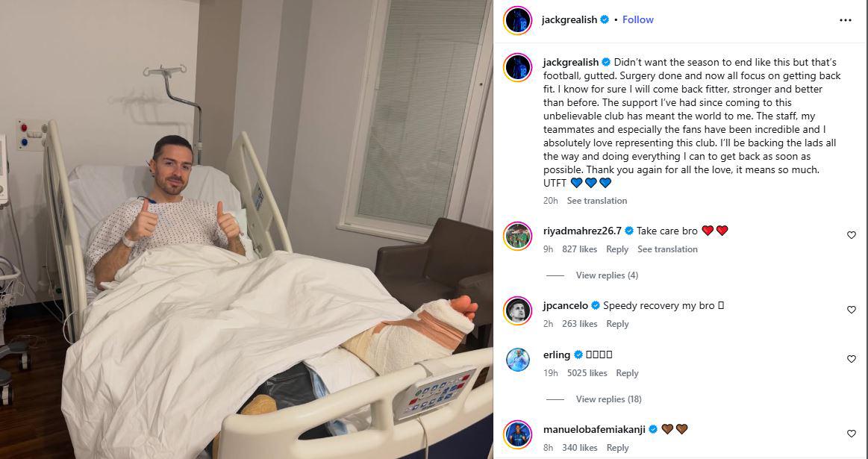
Task: Click the hospital bed photo of the post
Action: [246, 229]
